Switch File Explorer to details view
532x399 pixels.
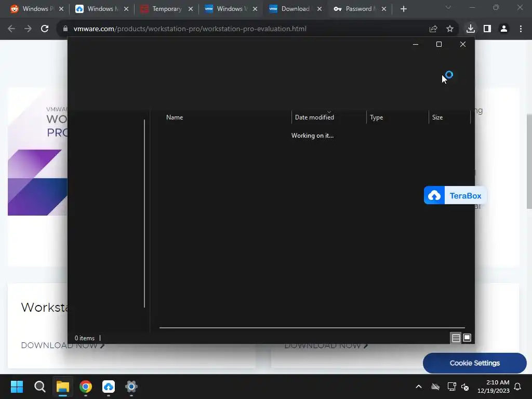[x=456, y=338]
